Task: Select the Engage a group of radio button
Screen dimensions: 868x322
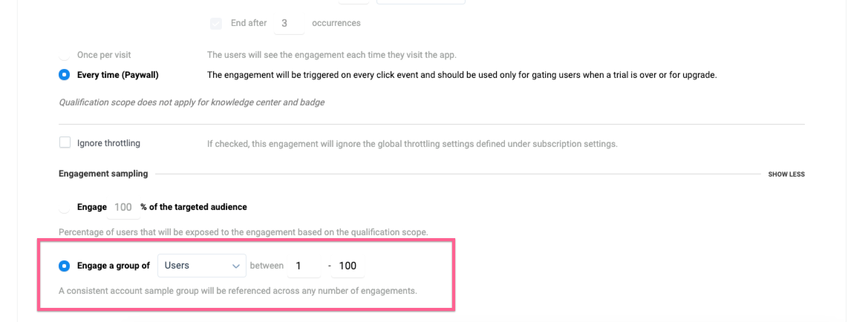Action: [65, 266]
